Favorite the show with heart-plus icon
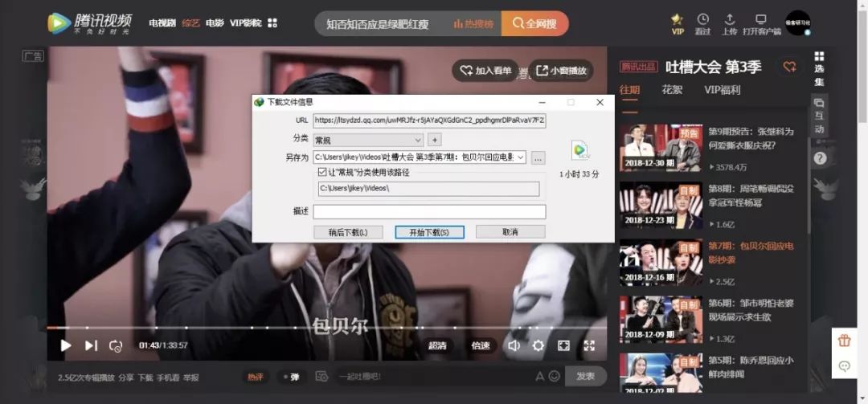Viewport: 868px width, 404px height. point(789,67)
